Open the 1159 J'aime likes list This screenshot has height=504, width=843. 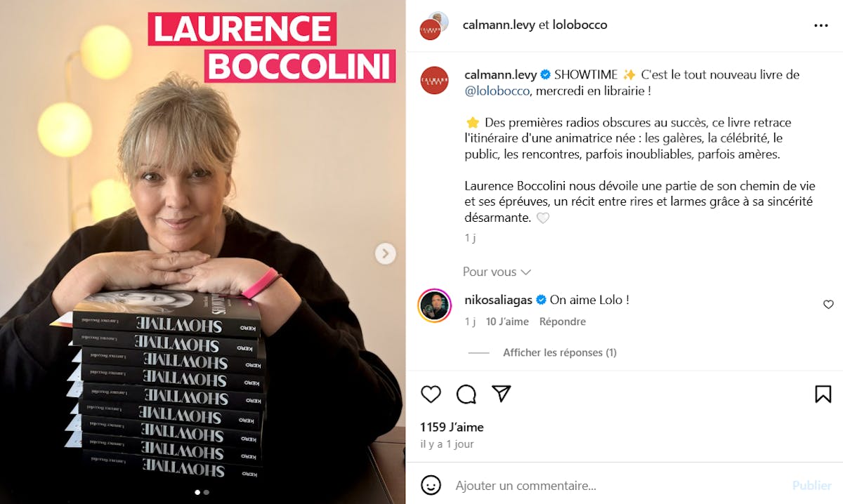[452, 427]
